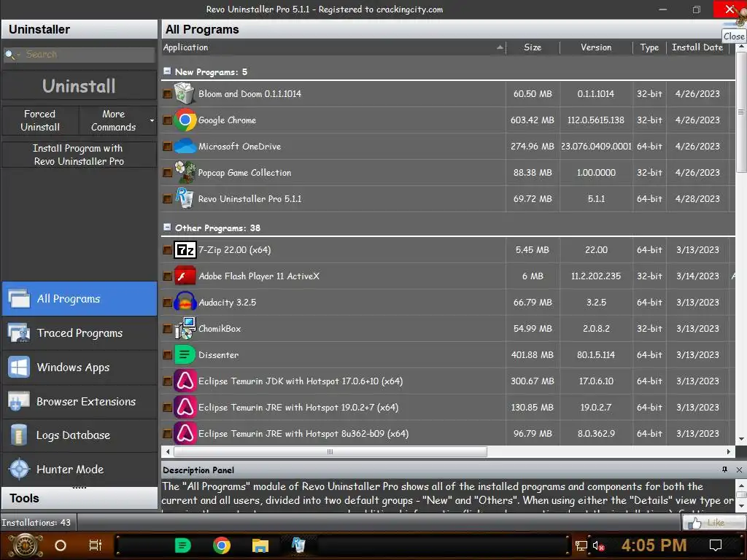The width and height of the screenshot is (747, 560).
Task: Open Windows Start button on taskbar
Action: (x=26, y=545)
